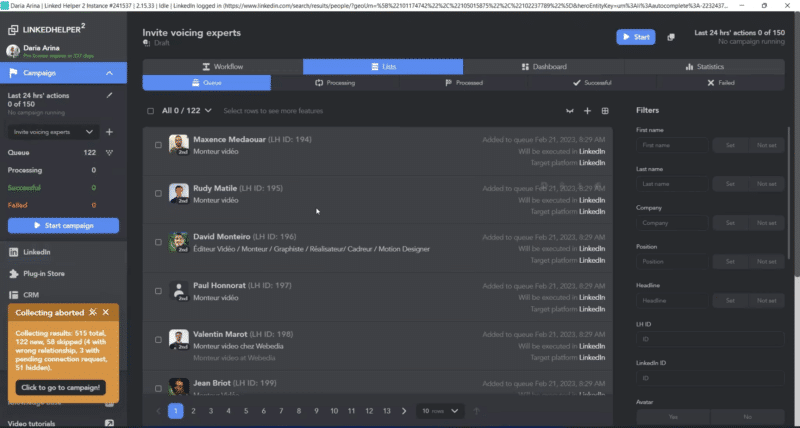The width and height of the screenshot is (800, 428).
Task: Check the box for Valentin Marot
Action: click(x=158, y=340)
